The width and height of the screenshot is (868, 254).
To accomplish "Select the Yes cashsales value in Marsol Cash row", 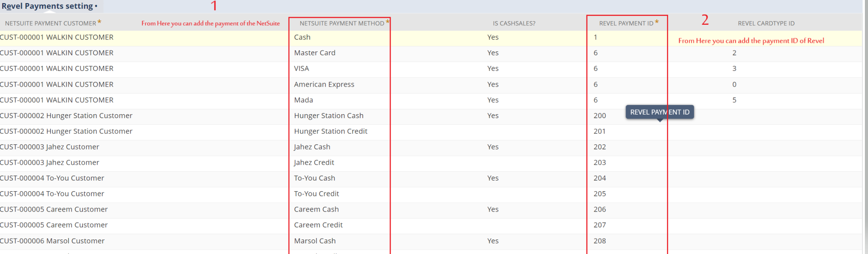I will 493,241.
